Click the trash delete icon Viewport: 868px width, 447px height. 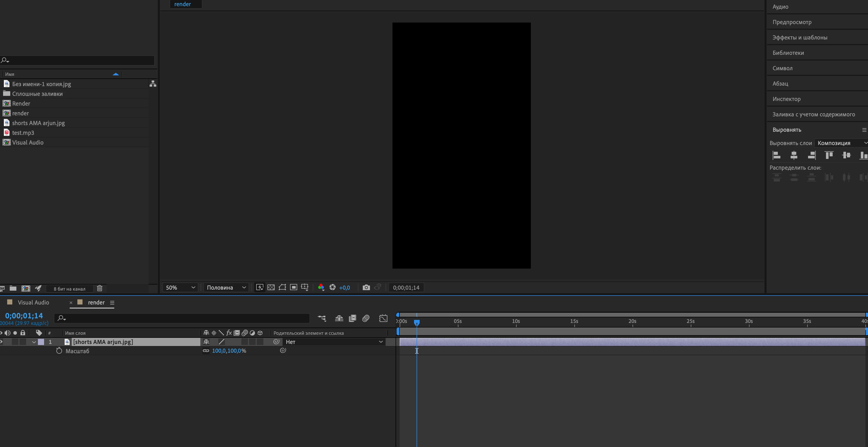[x=100, y=288]
